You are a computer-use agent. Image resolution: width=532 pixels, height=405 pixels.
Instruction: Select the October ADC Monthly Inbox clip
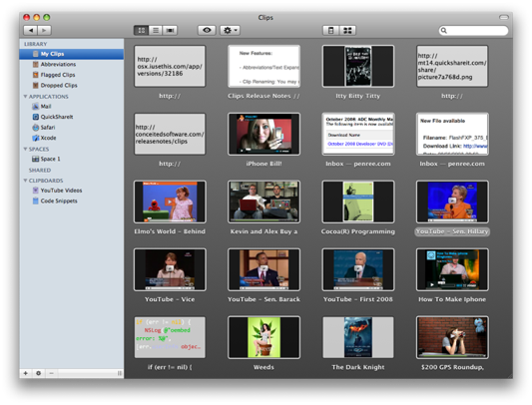point(358,134)
